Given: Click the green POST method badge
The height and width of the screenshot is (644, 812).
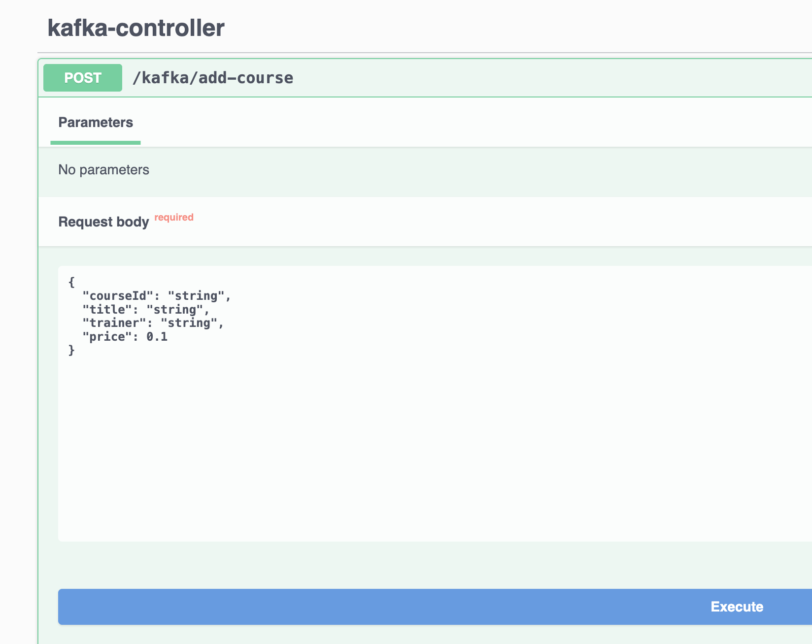Looking at the screenshot, I should (83, 78).
